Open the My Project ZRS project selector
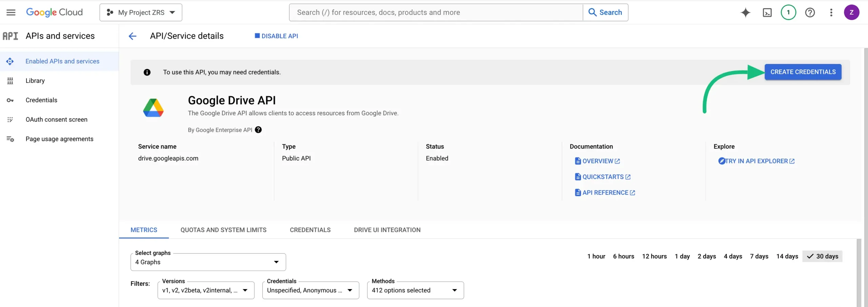This screenshot has width=868, height=307. click(140, 12)
